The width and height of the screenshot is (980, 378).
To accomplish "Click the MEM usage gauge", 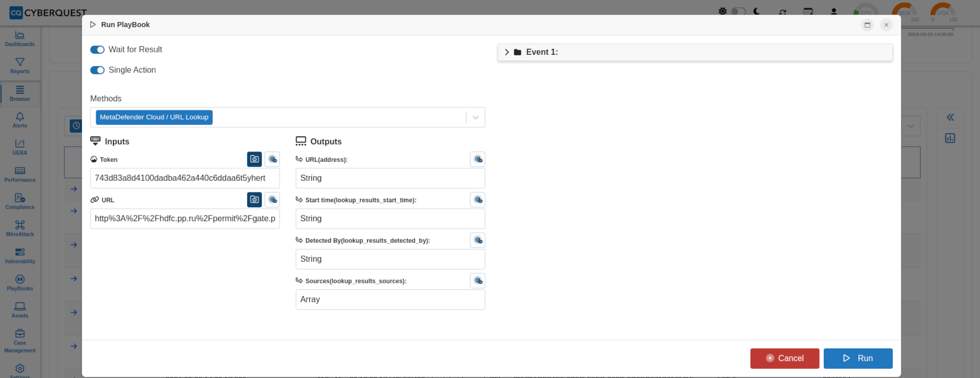I will [x=904, y=12].
